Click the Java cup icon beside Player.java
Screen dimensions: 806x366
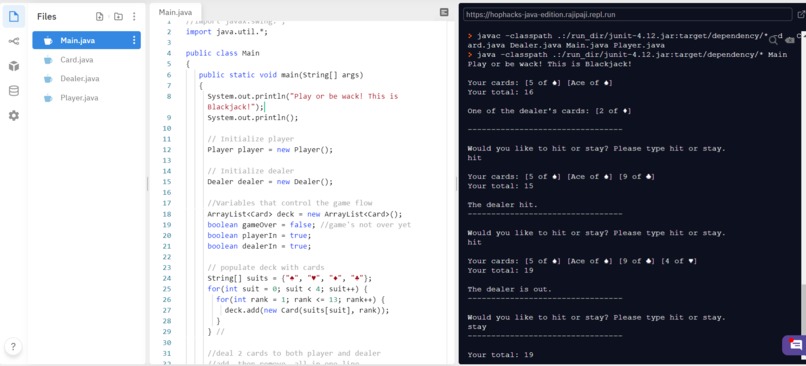48,98
